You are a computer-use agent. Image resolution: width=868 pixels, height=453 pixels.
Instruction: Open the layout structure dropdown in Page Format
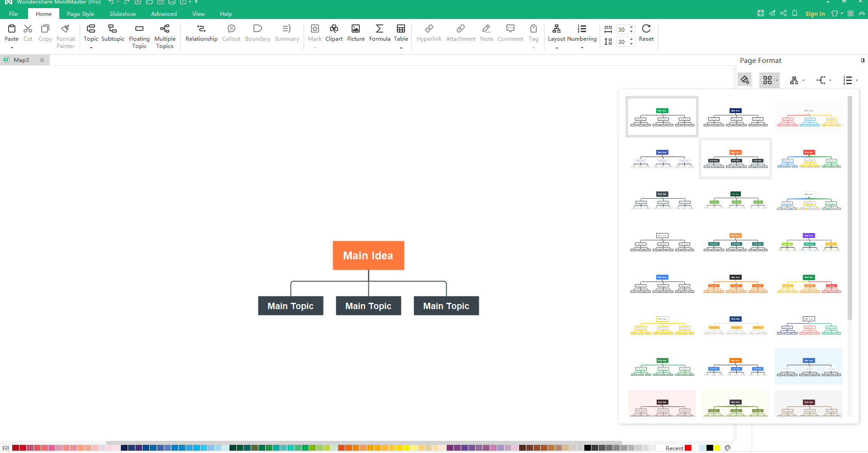[797, 80]
